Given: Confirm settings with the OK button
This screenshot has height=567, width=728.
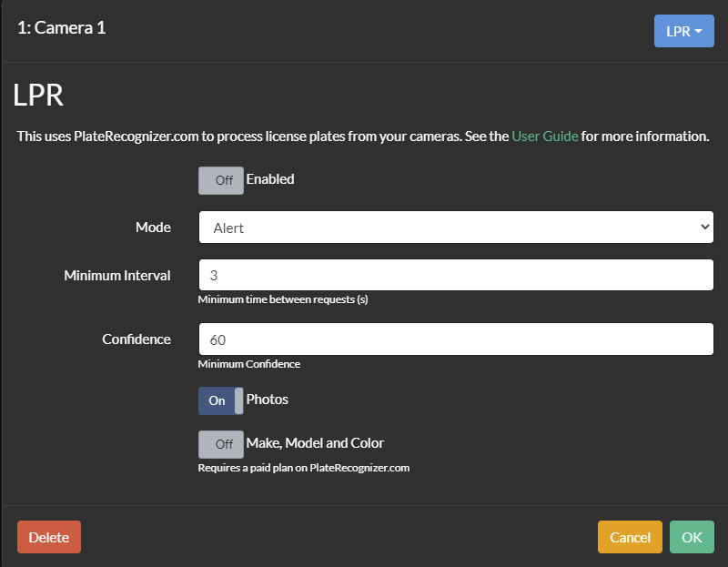Looking at the screenshot, I should 692,537.
